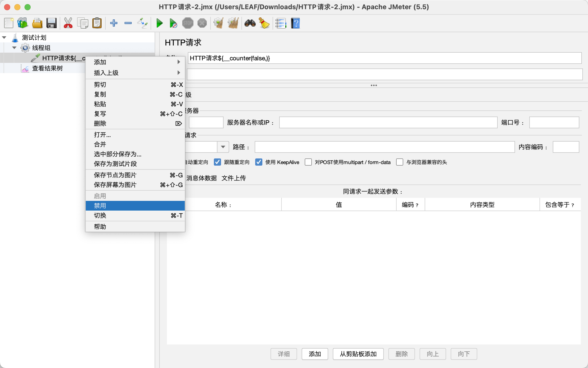This screenshot has height=368, width=588.
Task: Click the Help question mark icon
Action: [295, 23]
